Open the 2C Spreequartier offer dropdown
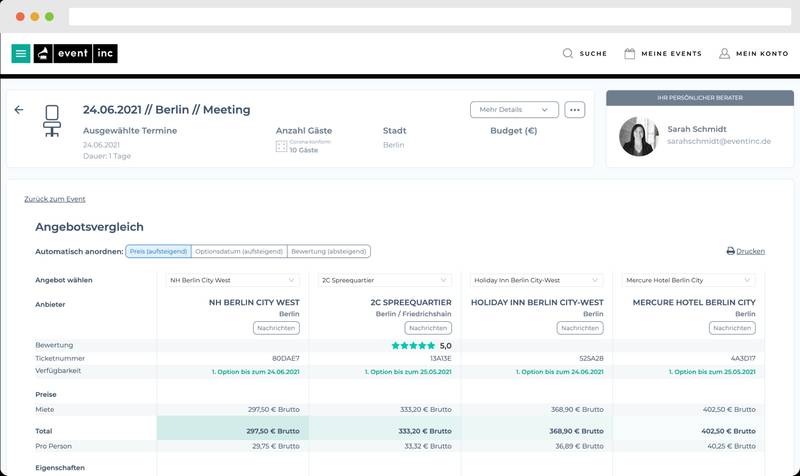The height and width of the screenshot is (476, 800). 384,280
